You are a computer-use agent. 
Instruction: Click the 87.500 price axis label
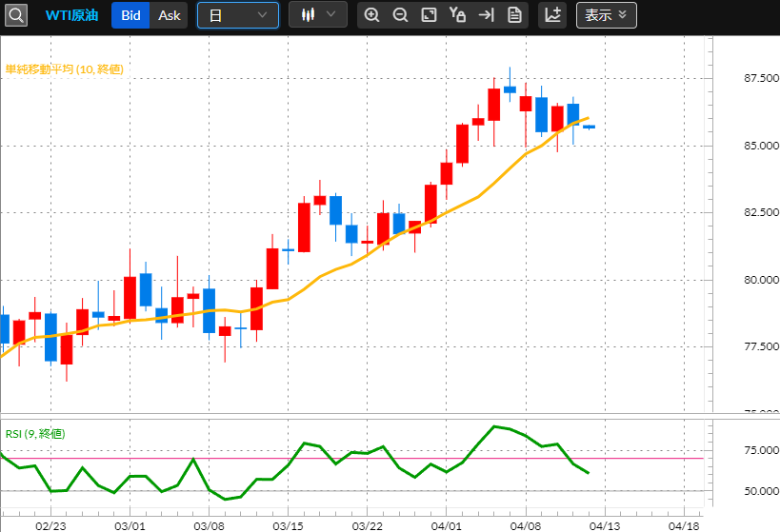761,78
